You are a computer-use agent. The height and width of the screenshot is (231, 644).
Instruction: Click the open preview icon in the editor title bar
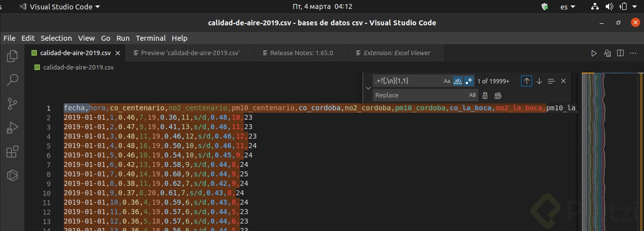[607, 53]
